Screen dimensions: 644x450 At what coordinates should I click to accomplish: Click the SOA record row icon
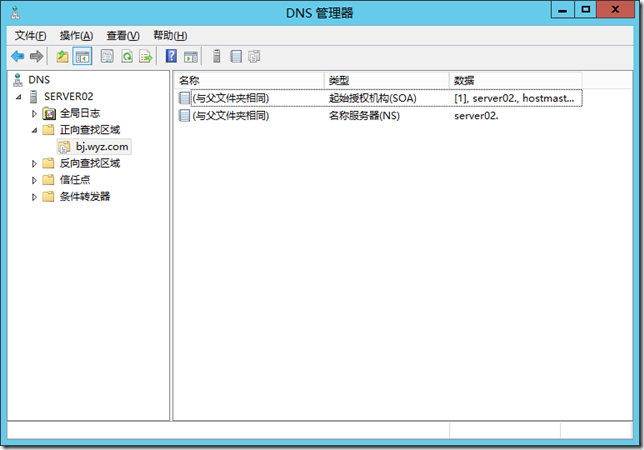coord(184,98)
